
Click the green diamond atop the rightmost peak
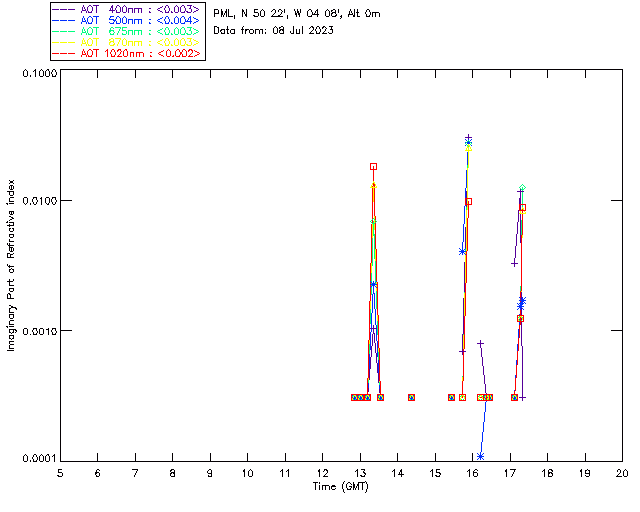[522, 188]
